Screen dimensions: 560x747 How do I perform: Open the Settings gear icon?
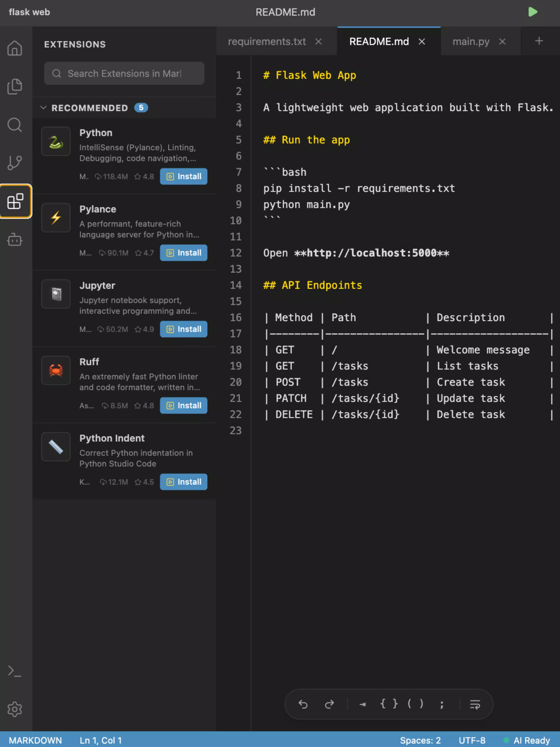pyautogui.click(x=15, y=709)
